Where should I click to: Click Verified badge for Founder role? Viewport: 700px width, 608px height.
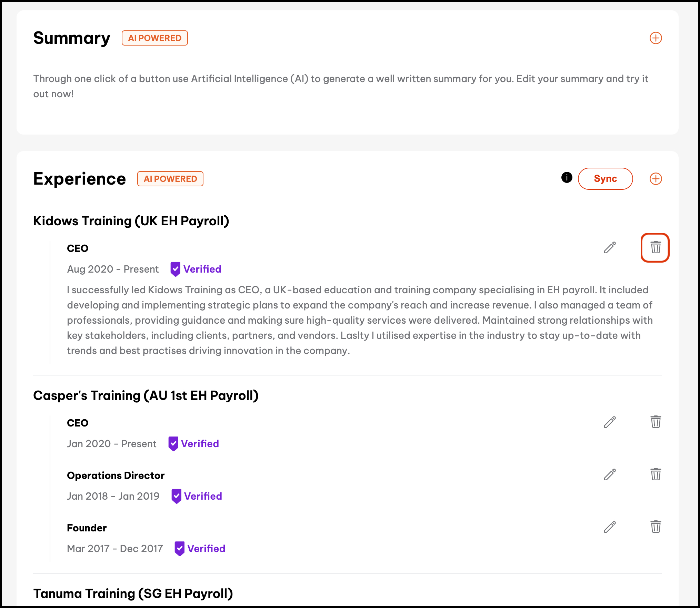[200, 549]
